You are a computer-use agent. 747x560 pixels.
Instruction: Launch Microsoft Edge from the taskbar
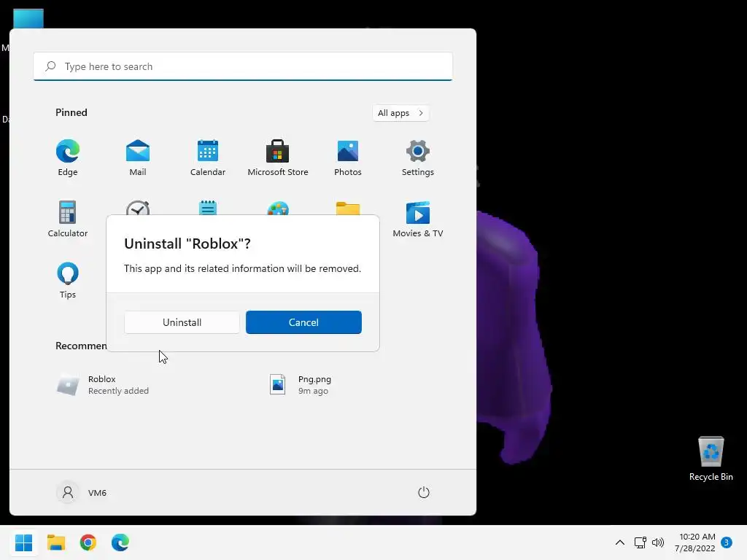tap(120, 542)
